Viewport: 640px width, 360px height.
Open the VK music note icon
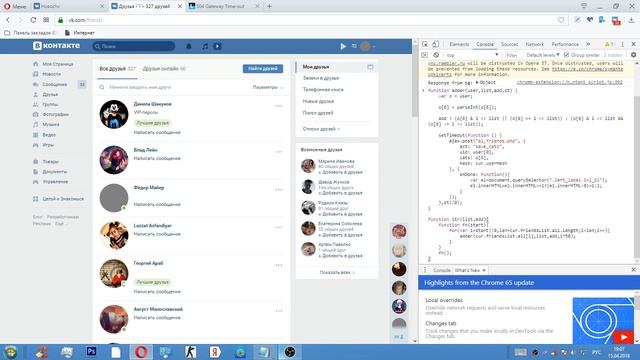205,47
